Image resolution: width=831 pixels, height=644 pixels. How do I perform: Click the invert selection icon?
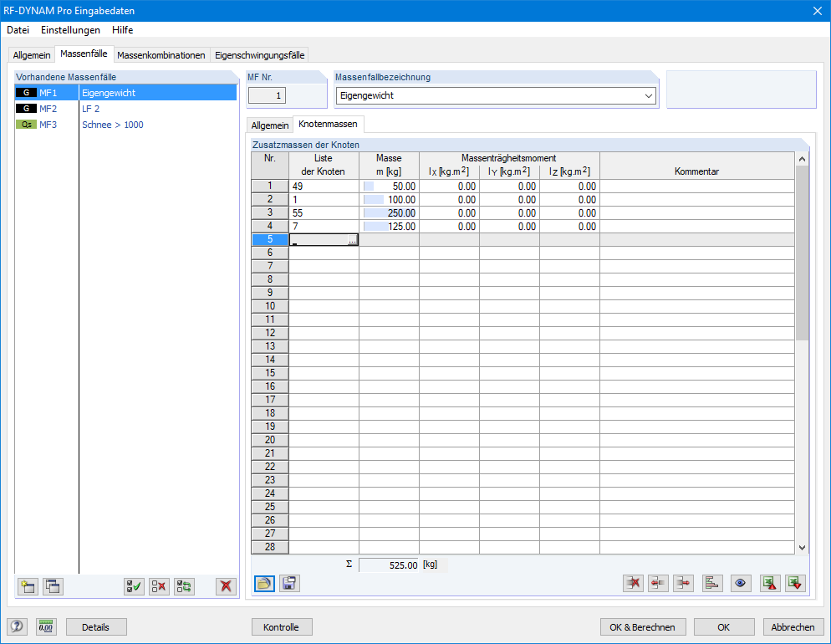pyautogui.click(x=185, y=586)
